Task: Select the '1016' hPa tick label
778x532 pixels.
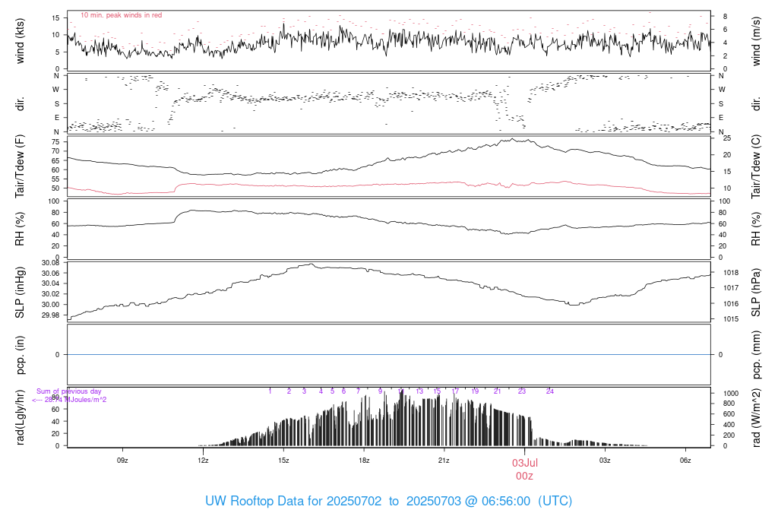Action: [x=731, y=304]
